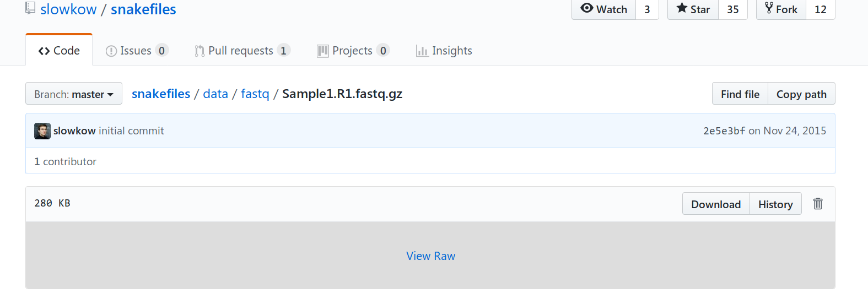Download Sample1.R1.fastq.gz file
The image size is (868, 304).
tap(716, 204)
